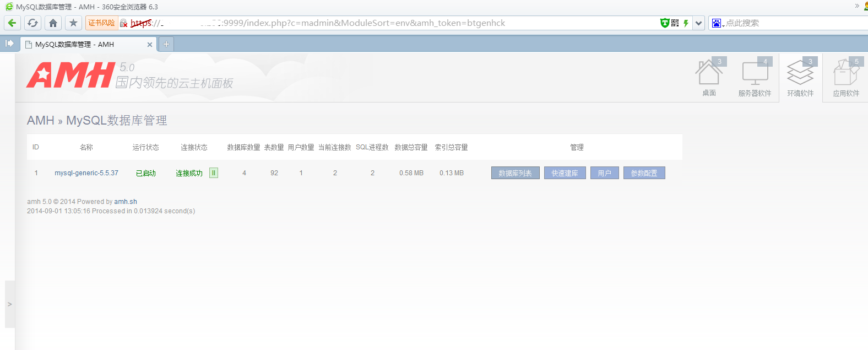The image size is (868, 350).
Task: Click the AMH logo
Action: coord(70,75)
